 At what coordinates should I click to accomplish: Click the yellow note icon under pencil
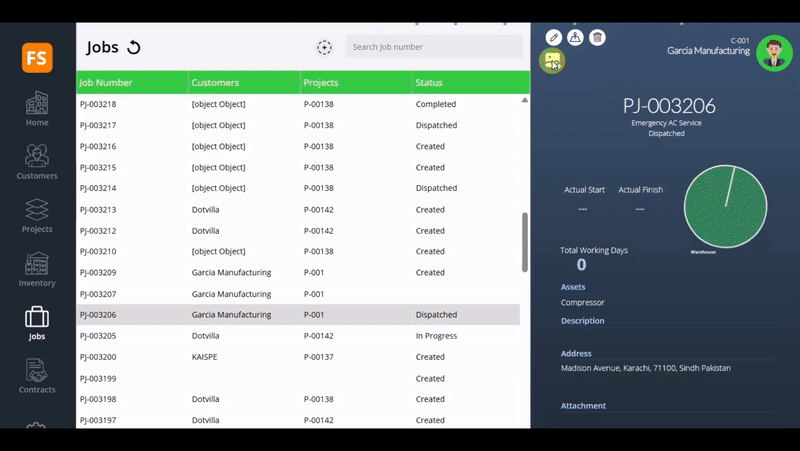pos(552,61)
